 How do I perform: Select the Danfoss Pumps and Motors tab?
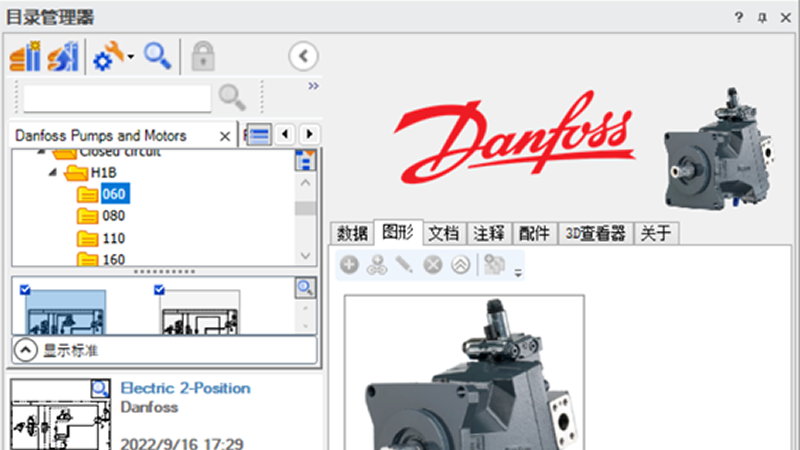pos(101,136)
